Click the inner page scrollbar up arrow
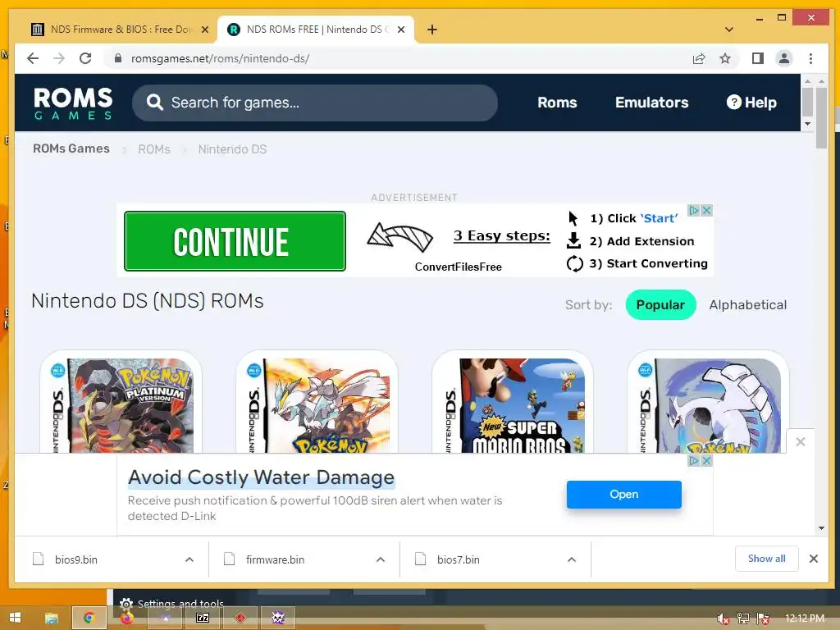The image size is (840, 630). pos(807,81)
